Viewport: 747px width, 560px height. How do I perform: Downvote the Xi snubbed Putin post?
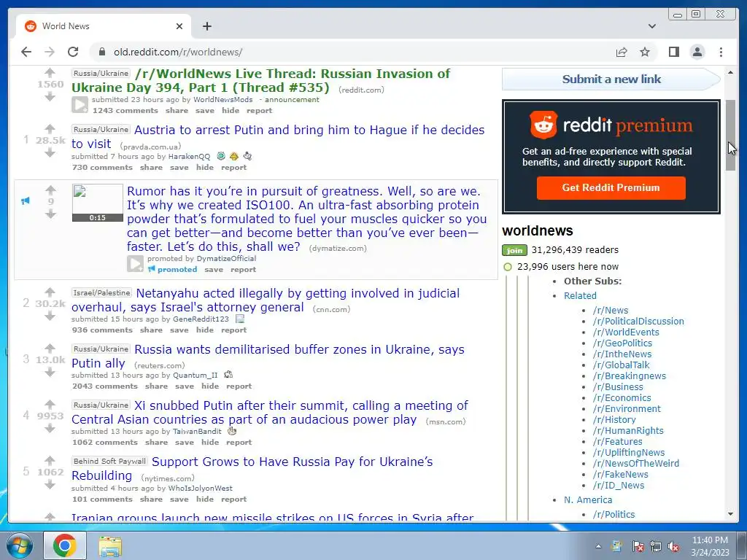point(50,429)
